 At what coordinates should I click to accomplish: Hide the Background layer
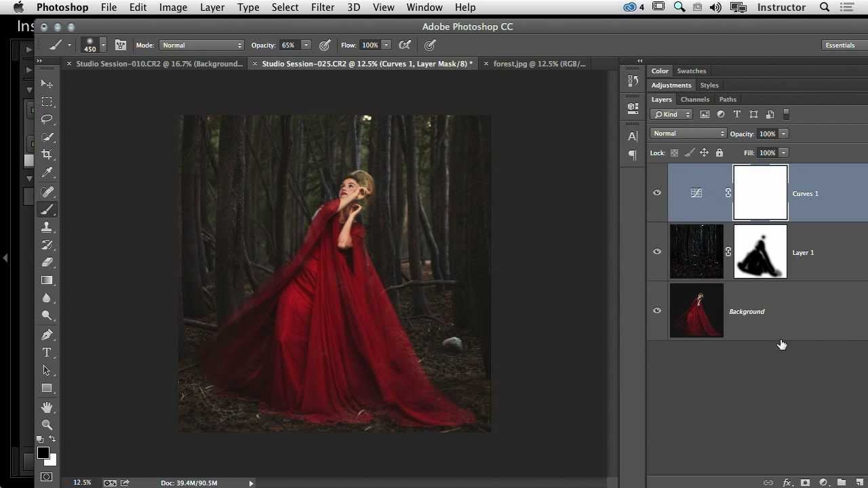[x=657, y=311]
